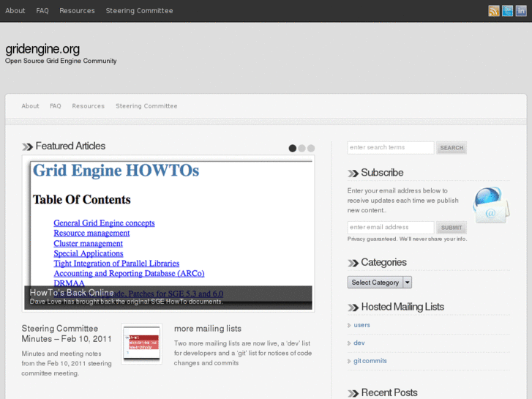
Task: Open the LinkedIn icon in top bar
Action: click(521, 11)
